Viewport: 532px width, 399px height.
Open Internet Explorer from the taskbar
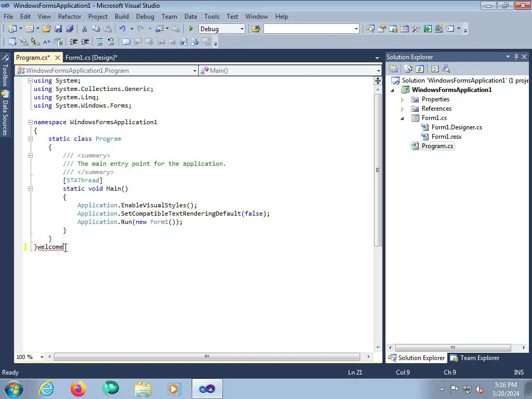click(46, 389)
